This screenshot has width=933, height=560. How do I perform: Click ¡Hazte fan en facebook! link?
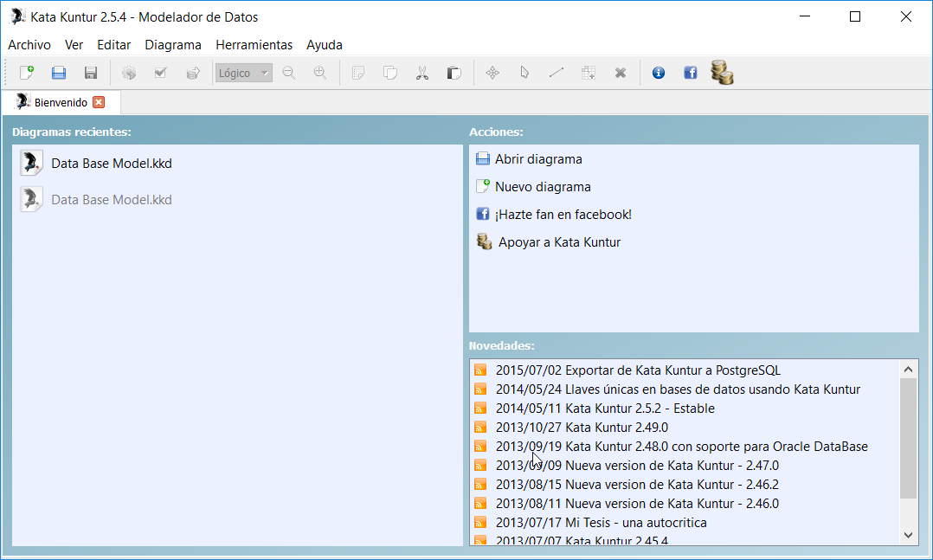[563, 215]
